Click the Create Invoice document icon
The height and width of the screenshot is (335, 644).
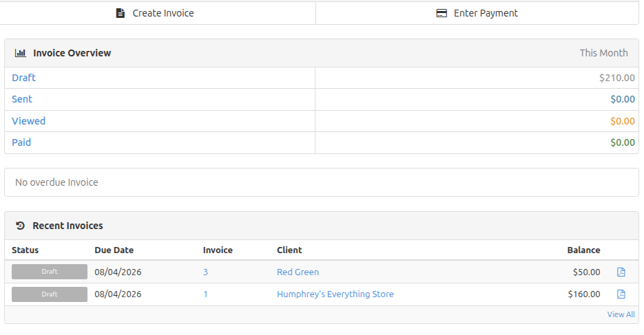(121, 13)
